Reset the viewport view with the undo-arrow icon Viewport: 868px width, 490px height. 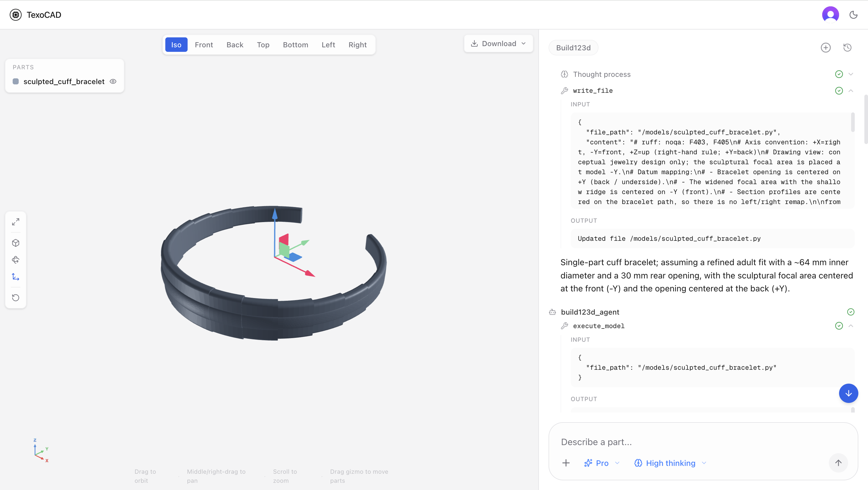[15, 297]
